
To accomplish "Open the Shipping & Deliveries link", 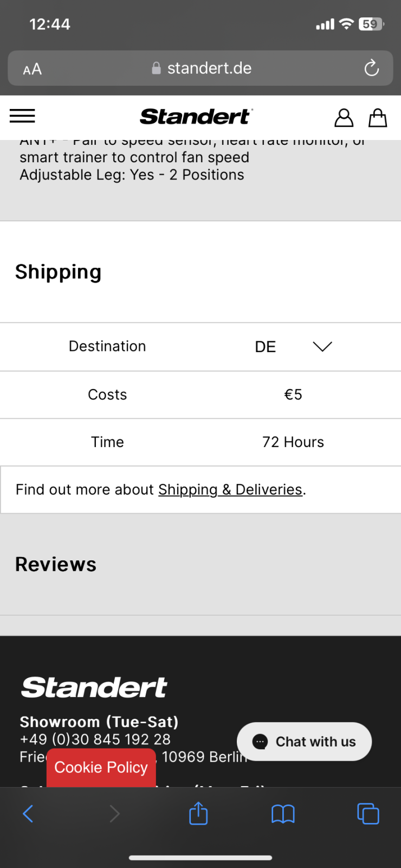I will click(x=230, y=489).
